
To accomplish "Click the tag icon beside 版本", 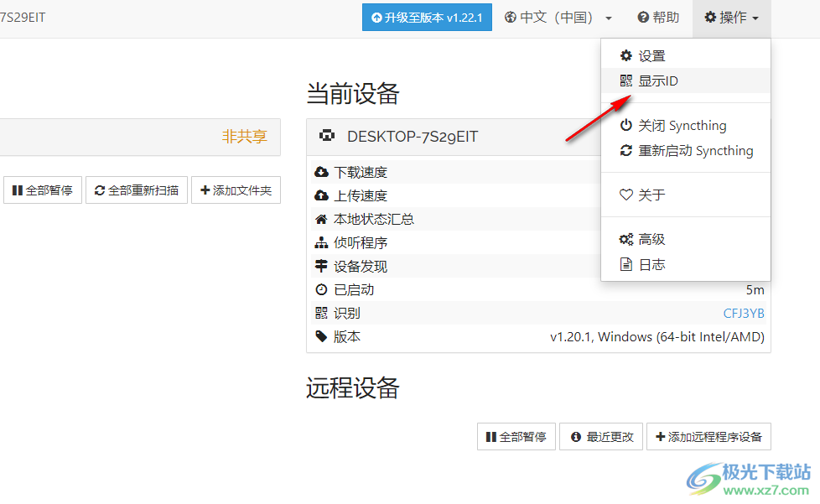I will tap(321, 336).
